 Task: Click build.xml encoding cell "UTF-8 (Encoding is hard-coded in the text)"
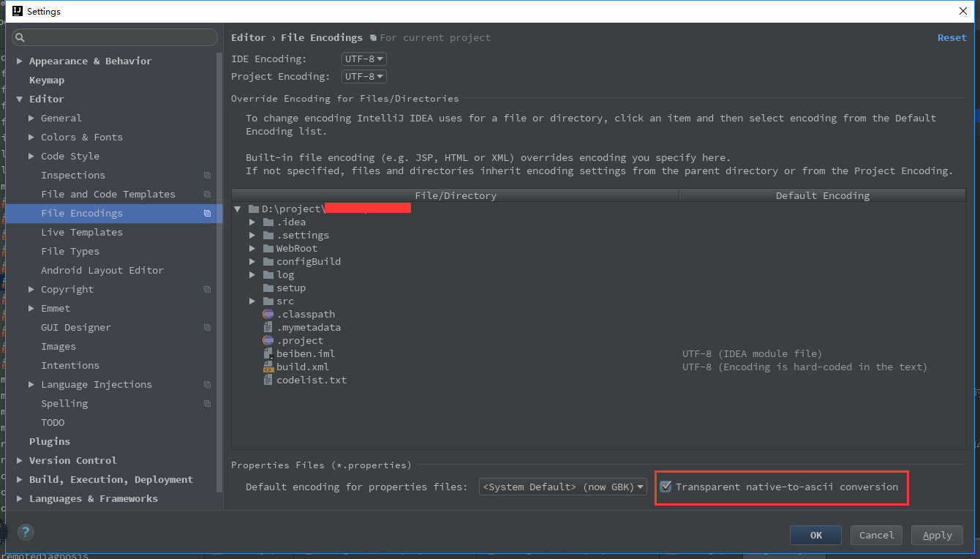(804, 367)
